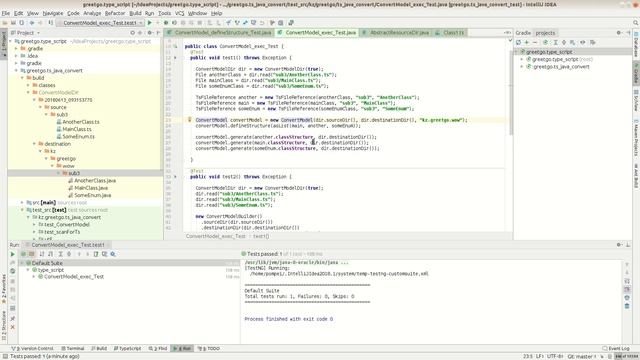Collapse all test results in Run panel
Viewport: 640px width, 360px height.
pos(69,254)
